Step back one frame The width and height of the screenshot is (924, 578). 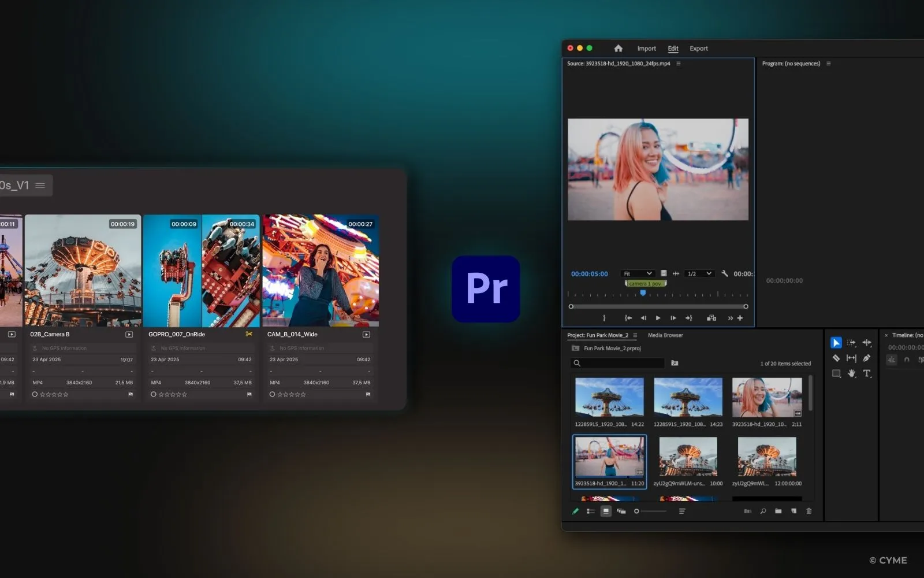[643, 318]
